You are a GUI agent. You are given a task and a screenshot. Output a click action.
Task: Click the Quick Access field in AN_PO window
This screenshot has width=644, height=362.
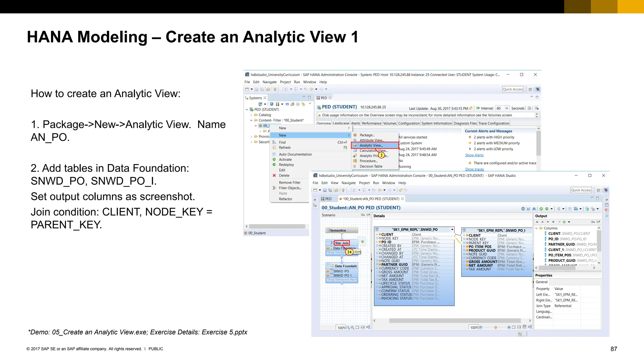[x=581, y=190]
